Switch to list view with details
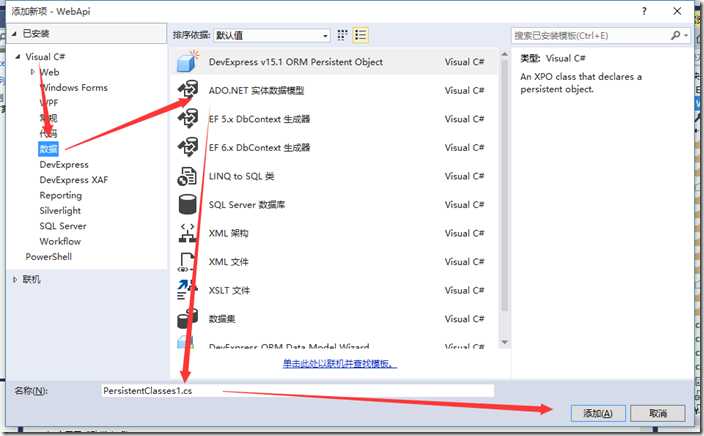This screenshot has width=704, height=436. coord(361,35)
